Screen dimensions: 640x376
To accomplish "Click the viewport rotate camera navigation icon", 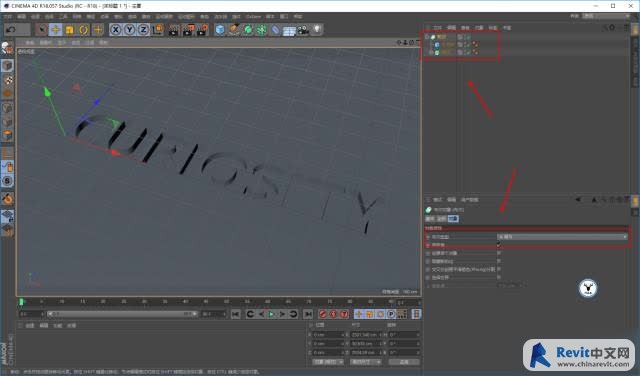I will (411, 42).
